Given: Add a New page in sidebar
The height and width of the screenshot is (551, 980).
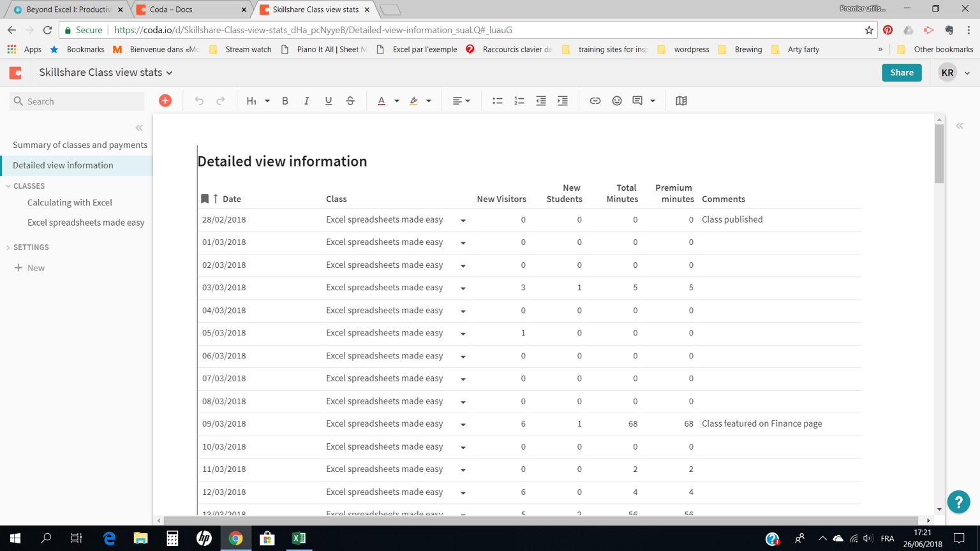Looking at the screenshot, I should 29,268.
